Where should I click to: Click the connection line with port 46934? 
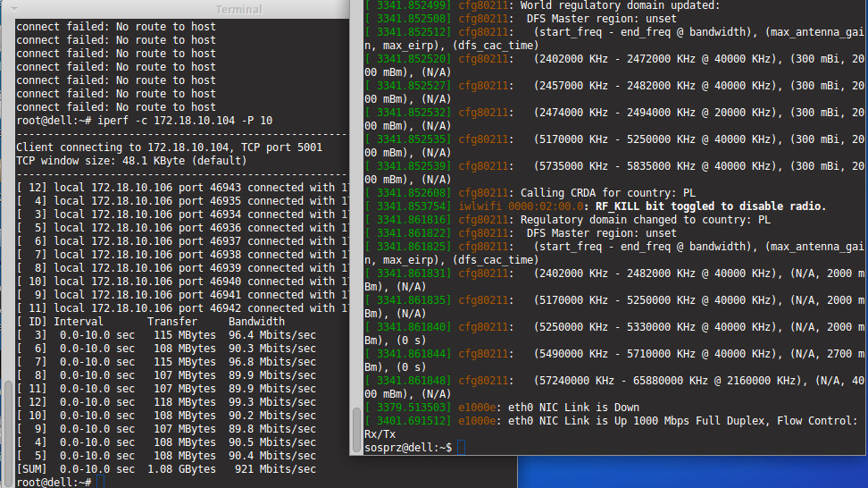[x=183, y=215]
